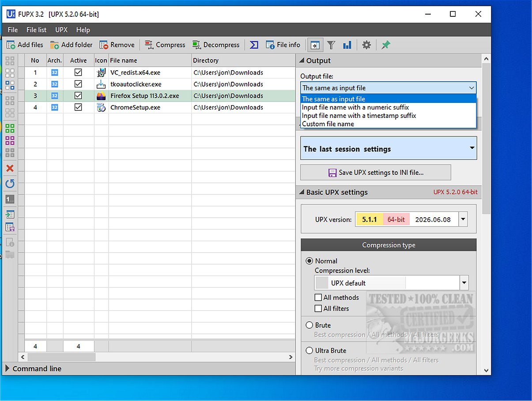The width and height of the screenshot is (532, 401).
Task: Click the 32-bit arch icon in row 4
Action: click(55, 107)
